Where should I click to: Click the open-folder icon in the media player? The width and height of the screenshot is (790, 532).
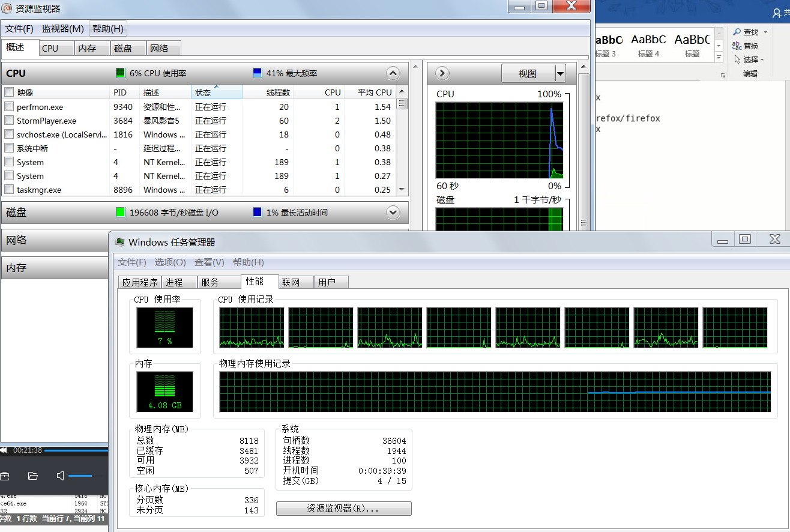[33, 476]
